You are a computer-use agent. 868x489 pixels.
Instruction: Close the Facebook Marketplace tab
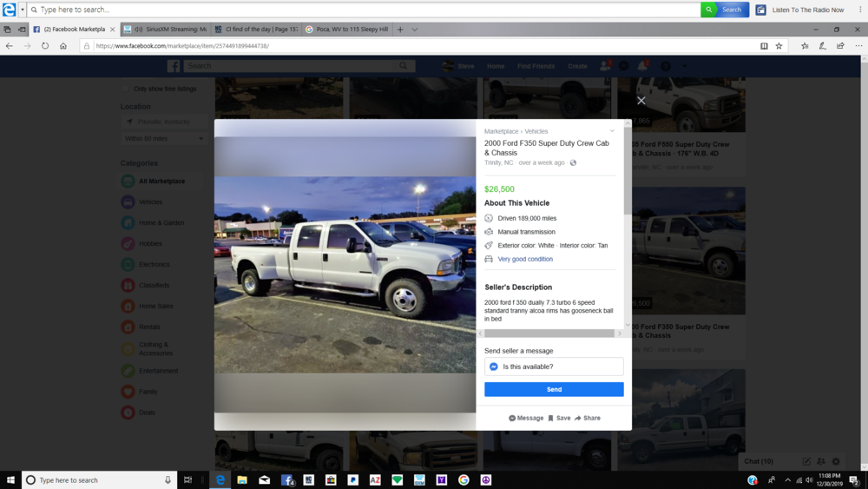[112, 30]
